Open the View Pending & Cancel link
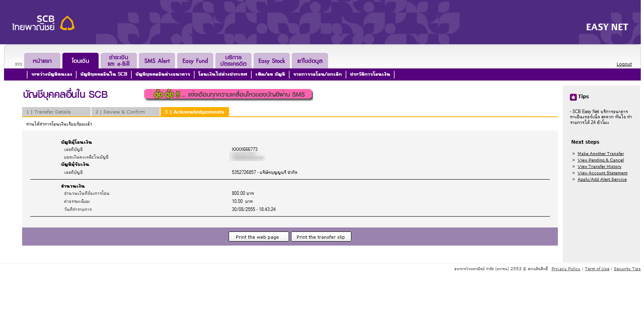This screenshot has width=644, height=312. click(601, 160)
